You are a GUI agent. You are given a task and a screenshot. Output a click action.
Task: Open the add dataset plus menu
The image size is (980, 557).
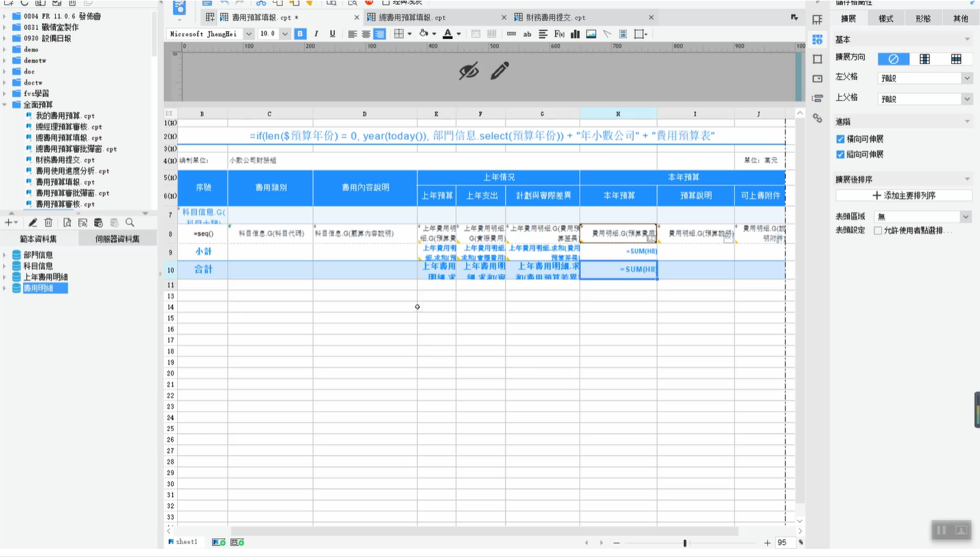tap(11, 222)
